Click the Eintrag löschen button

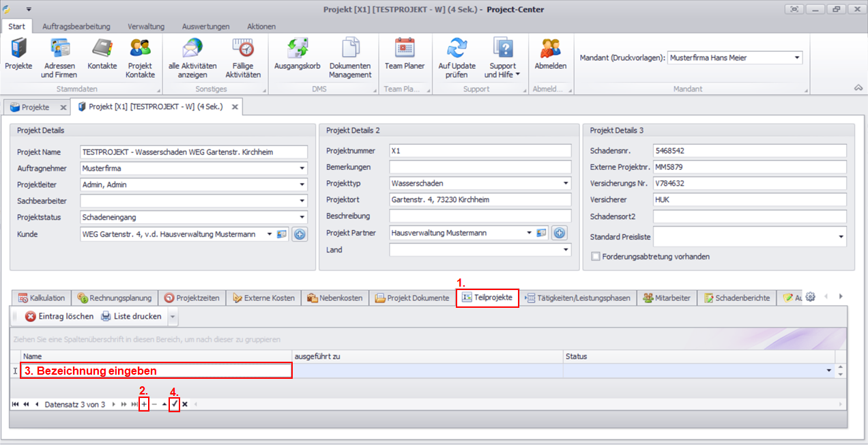(59, 317)
